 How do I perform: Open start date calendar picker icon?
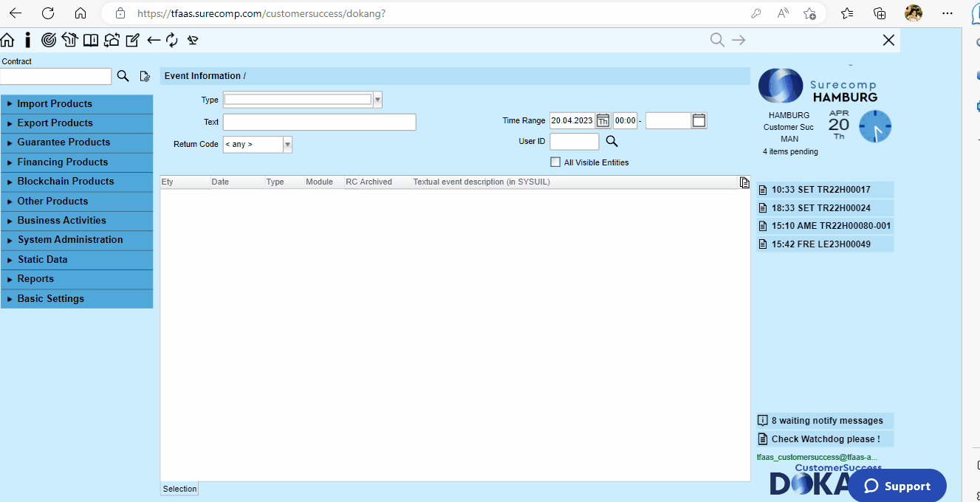(x=603, y=120)
